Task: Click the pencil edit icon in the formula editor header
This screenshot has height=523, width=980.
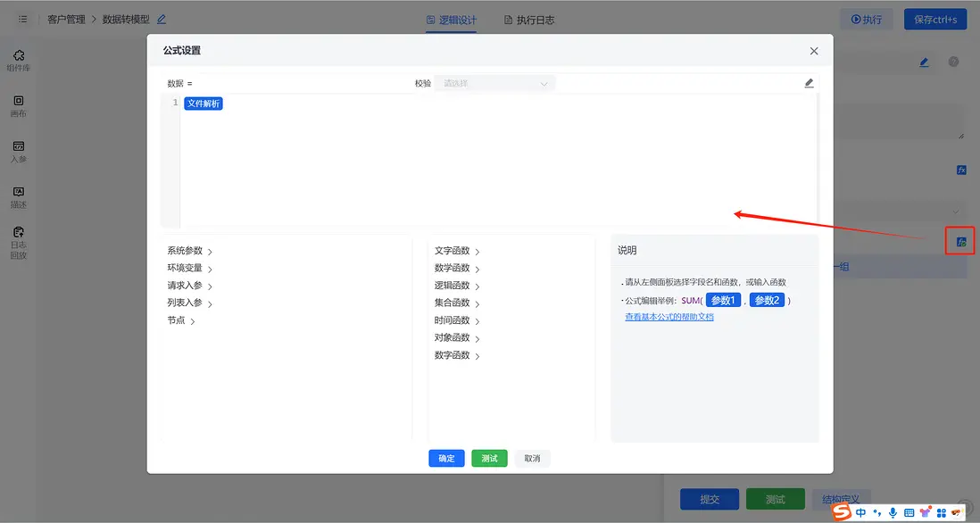Action: (809, 83)
